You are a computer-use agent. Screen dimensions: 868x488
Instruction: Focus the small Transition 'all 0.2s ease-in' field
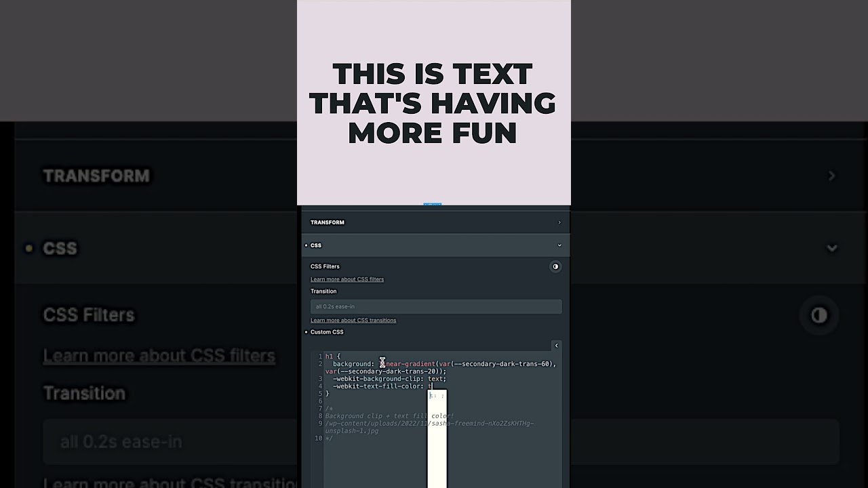click(x=435, y=306)
